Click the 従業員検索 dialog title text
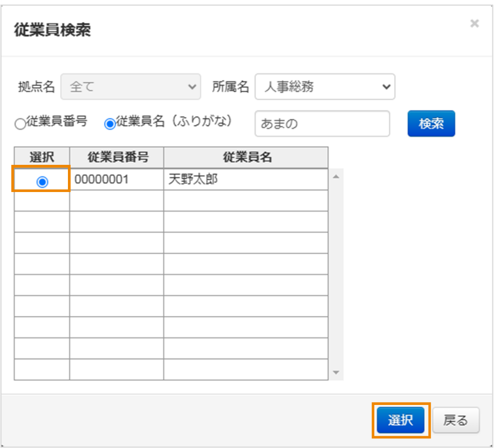The image size is (497, 448). point(52,30)
